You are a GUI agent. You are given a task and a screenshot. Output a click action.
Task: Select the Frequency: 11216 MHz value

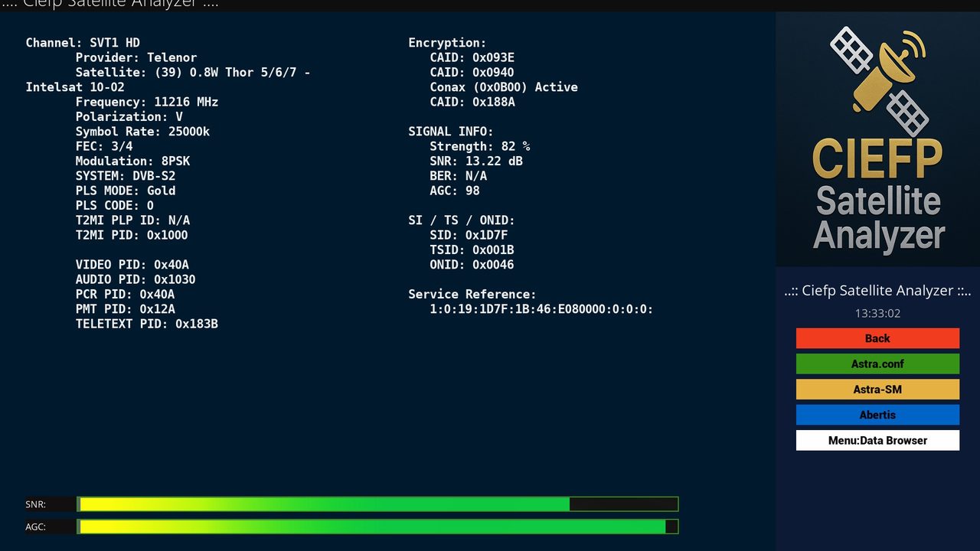pyautogui.click(x=147, y=102)
